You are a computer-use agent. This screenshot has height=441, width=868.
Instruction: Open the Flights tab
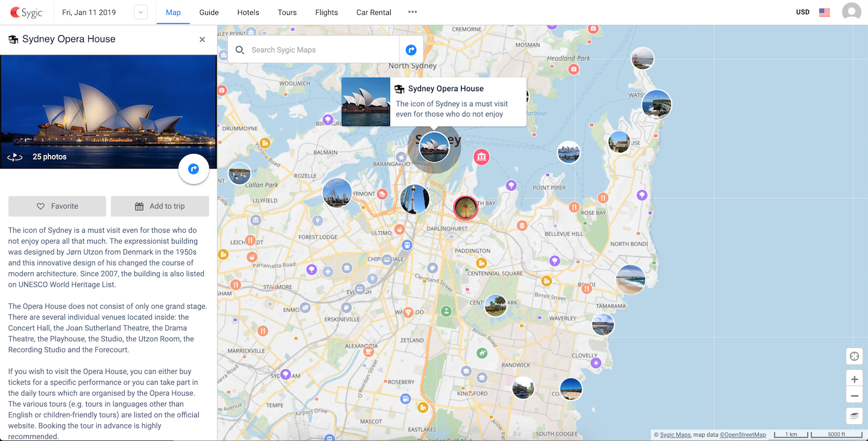coord(327,12)
